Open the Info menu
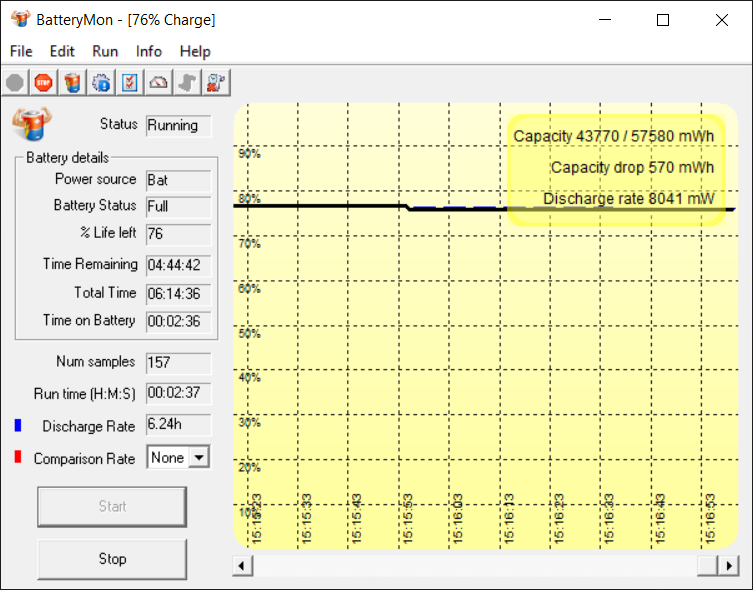The height and width of the screenshot is (590, 753). 149,51
